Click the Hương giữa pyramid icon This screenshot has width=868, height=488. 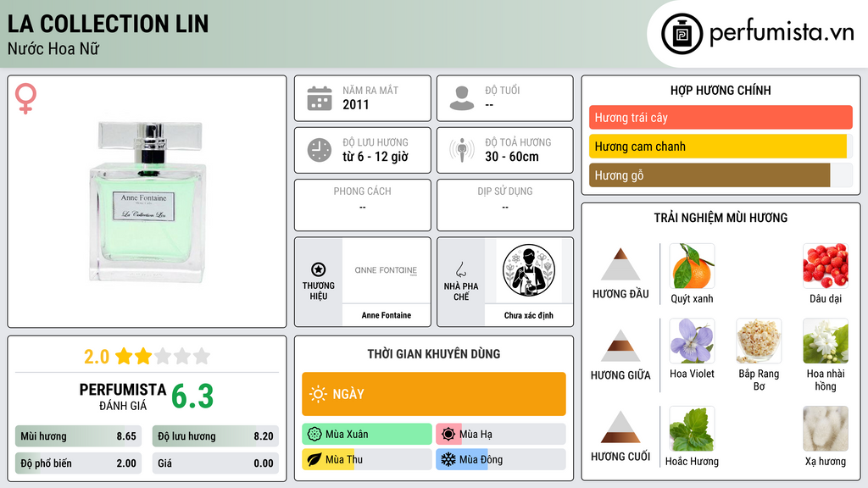click(620, 346)
